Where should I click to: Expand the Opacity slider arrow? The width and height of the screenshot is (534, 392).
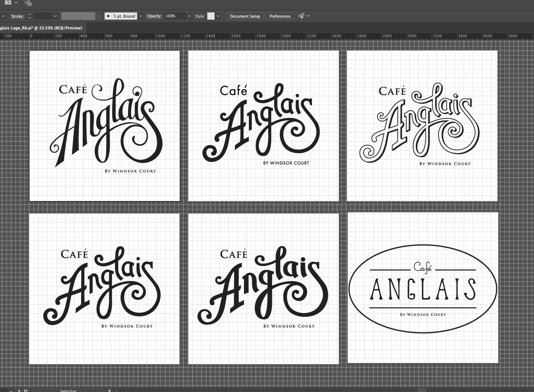click(189, 16)
